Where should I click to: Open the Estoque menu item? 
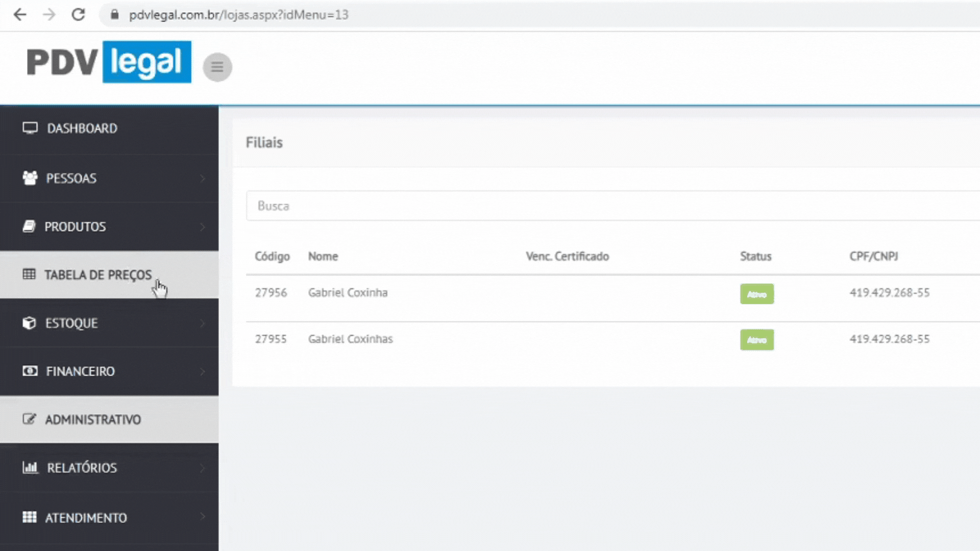(x=71, y=323)
